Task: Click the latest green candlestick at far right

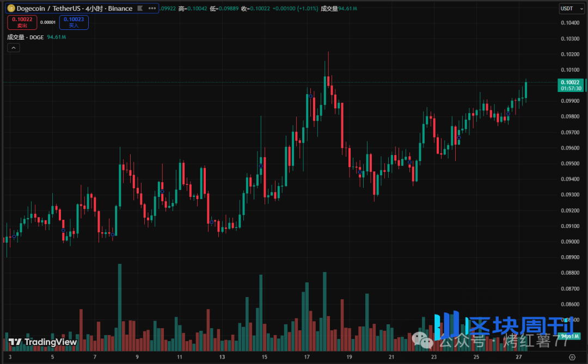Action: [526, 90]
